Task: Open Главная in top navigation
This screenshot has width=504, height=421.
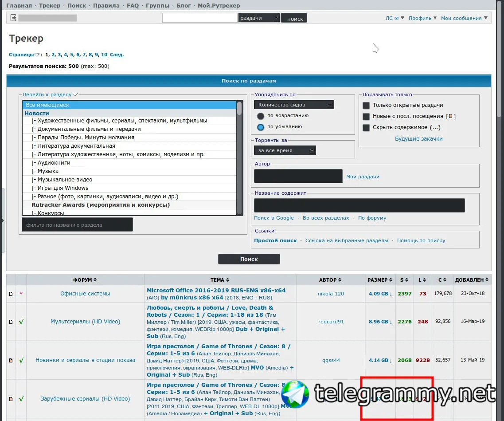Action: click(x=19, y=5)
